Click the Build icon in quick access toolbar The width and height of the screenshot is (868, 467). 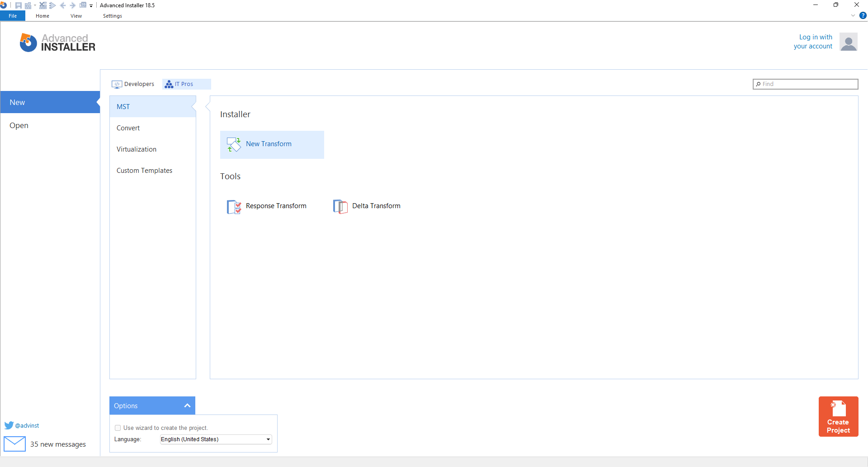click(28, 5)
